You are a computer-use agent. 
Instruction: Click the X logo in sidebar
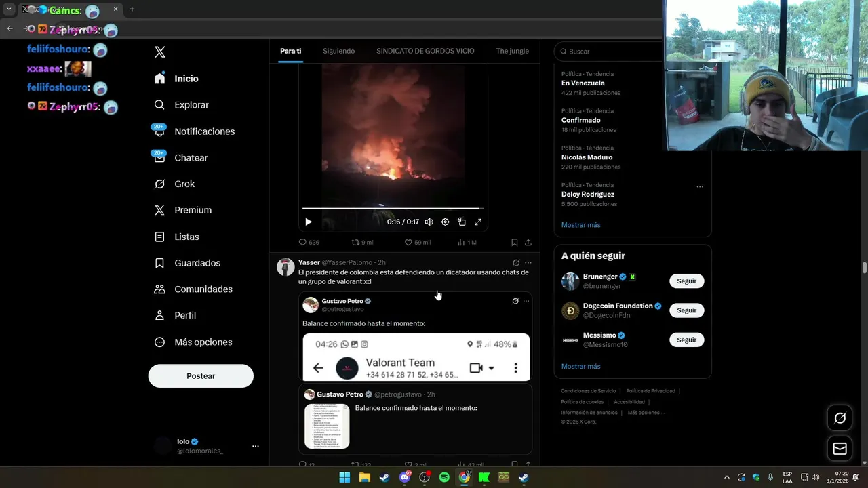pos(160,52)
